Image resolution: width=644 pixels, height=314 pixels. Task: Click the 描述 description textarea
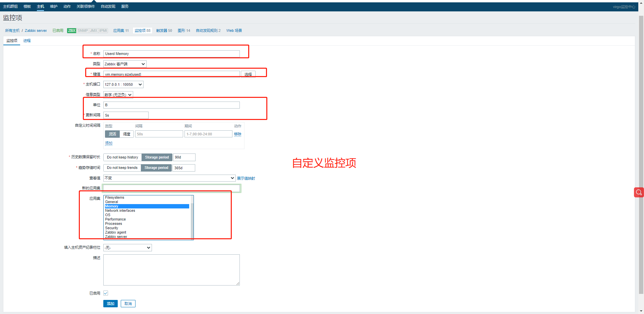click(171, 270)
